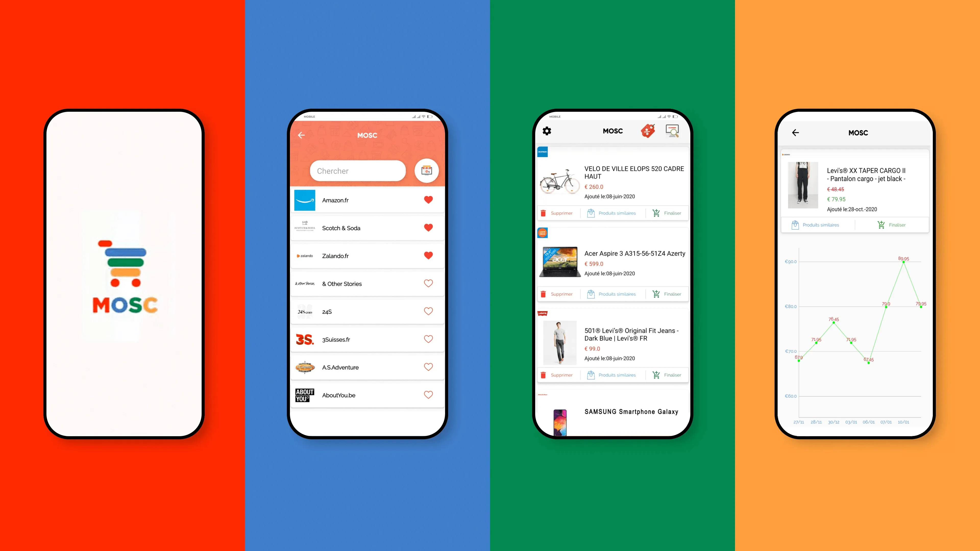This screenshot has width=980, height=551.
Task: Toggle favorite heart for Zalando.fr store
Action: pos(427,256)
